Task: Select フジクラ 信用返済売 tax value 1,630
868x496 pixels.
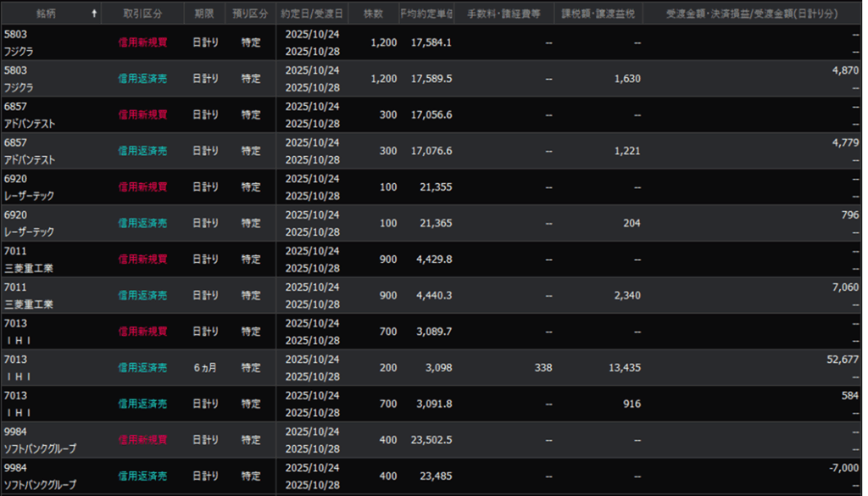Action: pos(626,79)
